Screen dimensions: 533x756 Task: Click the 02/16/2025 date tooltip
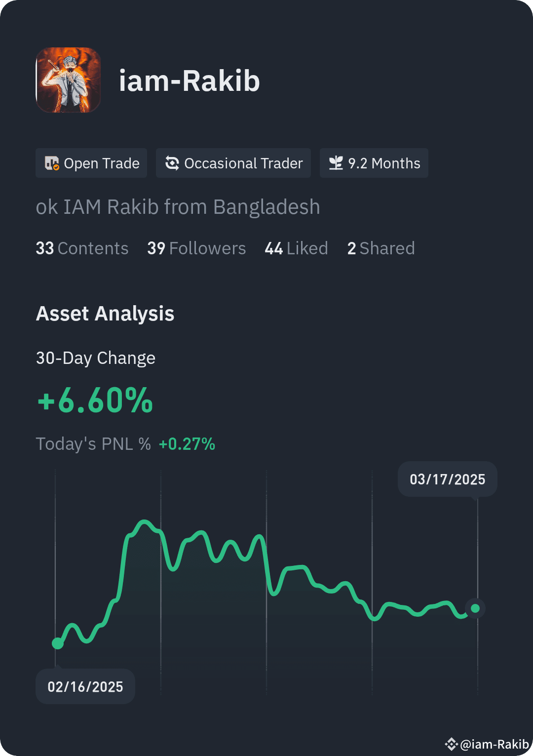click(x=85, y=686)
